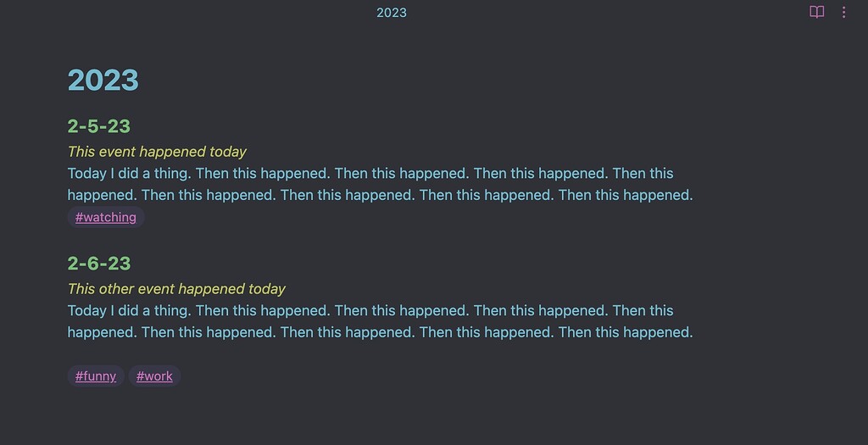The image size is (868, 445).
Task: Click the blank line above the #funny tag
Action: [254, 354]
